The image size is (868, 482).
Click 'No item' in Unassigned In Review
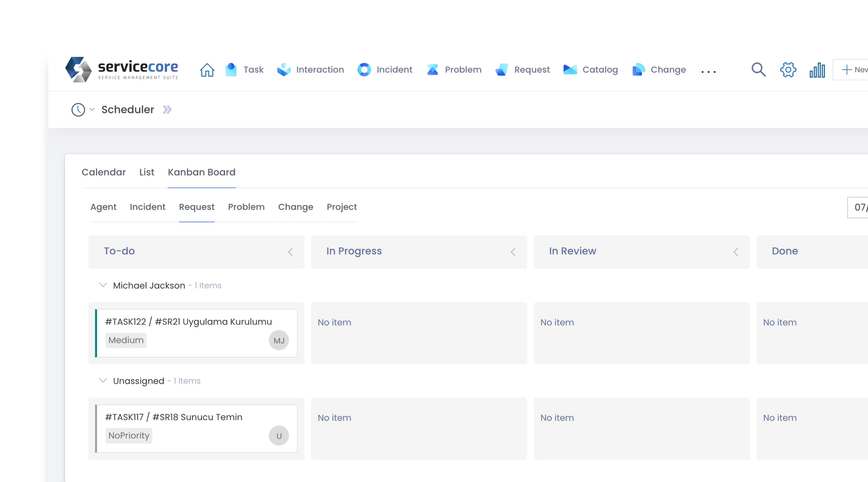[x=557, y=418]
